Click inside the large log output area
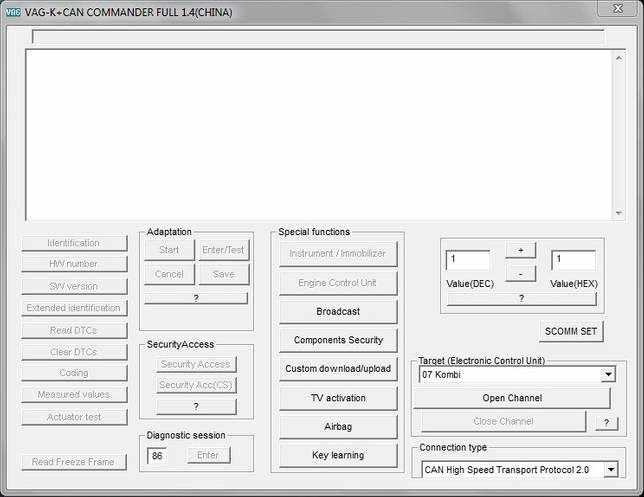The width and height of the screenshot is (644, 497). [319, 135]
